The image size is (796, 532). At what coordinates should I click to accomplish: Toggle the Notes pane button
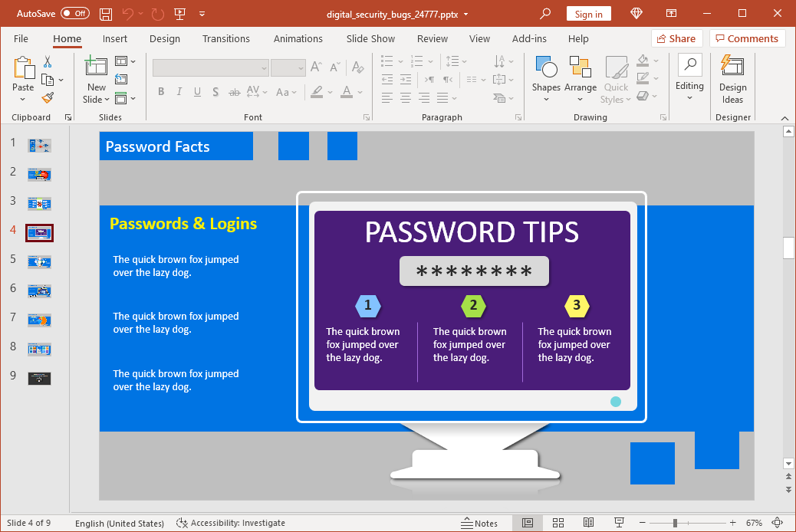point(479,523)
